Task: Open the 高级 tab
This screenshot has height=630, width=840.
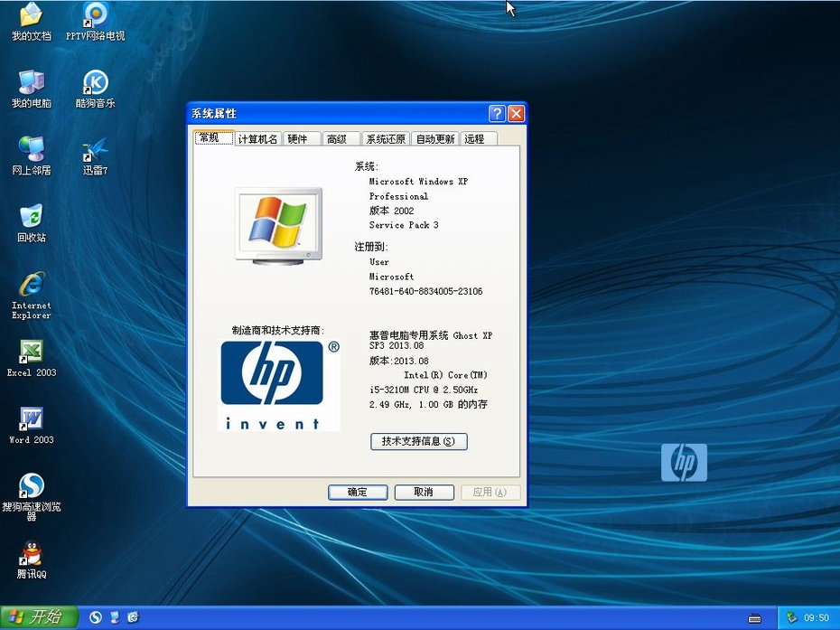Action: 341,139
